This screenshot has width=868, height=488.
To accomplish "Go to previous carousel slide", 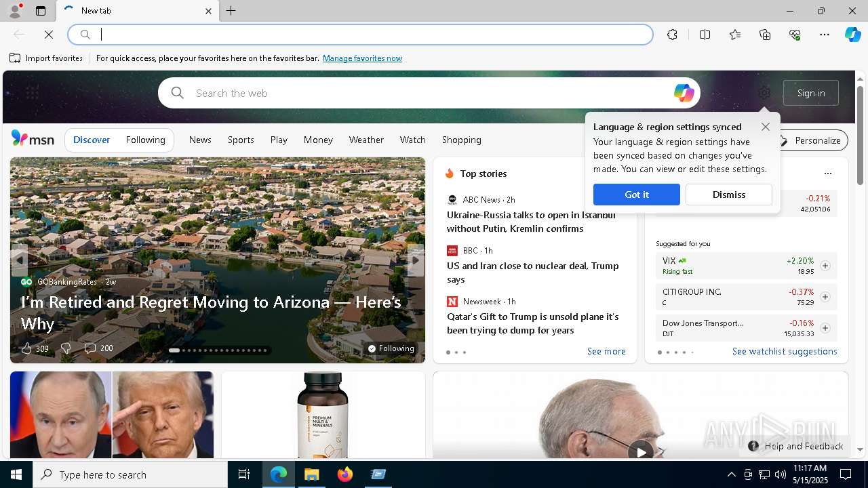I will tap(20, 260).
